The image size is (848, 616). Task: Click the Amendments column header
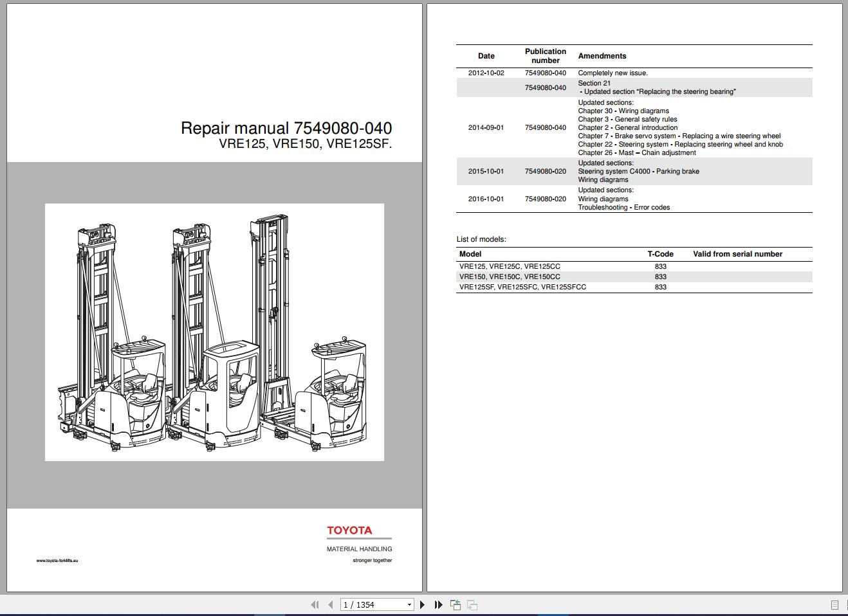click(602, 56)
